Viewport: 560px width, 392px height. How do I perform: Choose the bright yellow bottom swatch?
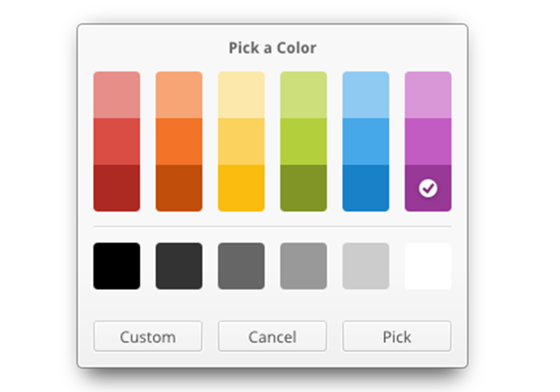pos(241,188)
